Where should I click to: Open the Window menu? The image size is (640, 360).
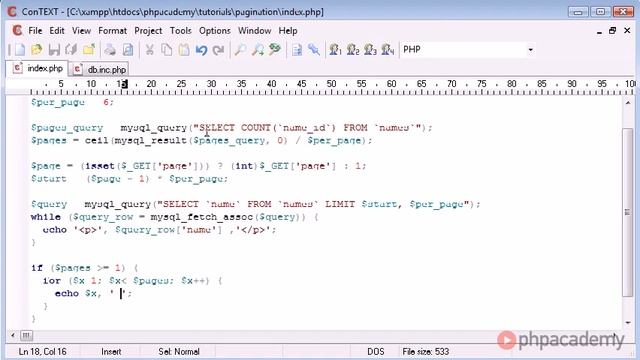pyautogui.click(x=254, y=31)
